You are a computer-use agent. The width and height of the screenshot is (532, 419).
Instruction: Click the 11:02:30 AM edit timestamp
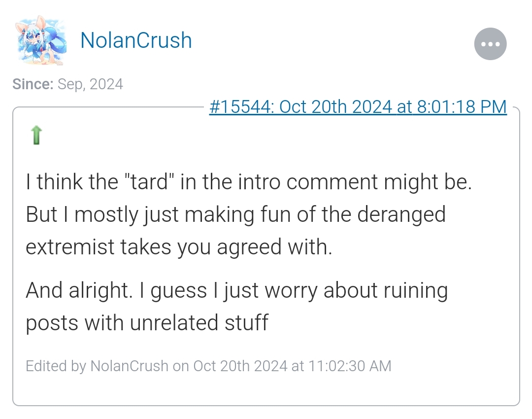(x=350, y=366)
